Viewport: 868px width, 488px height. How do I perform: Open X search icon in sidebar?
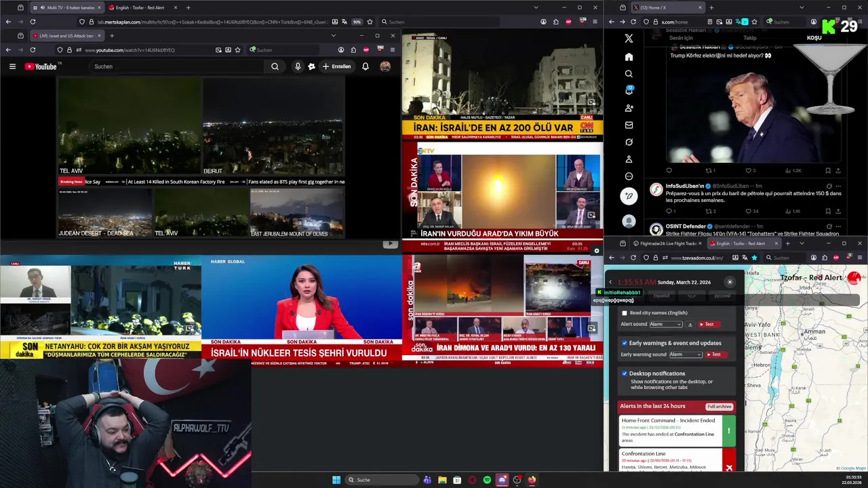(x=629, y=74)
